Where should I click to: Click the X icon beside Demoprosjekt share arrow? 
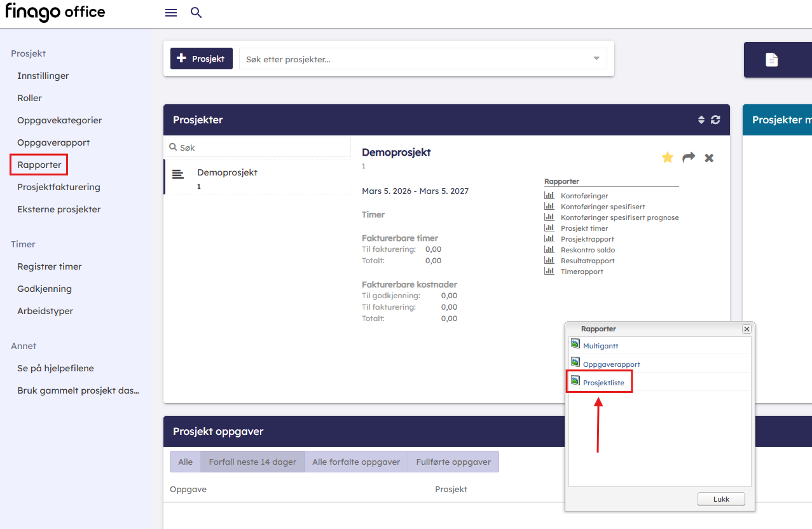click(709, 158)
